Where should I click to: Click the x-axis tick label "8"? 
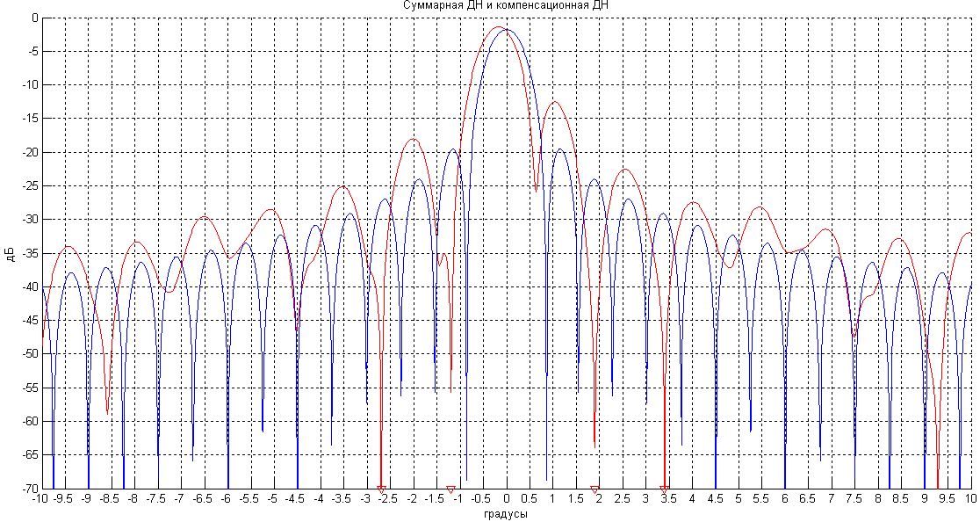tap(877, 499)
